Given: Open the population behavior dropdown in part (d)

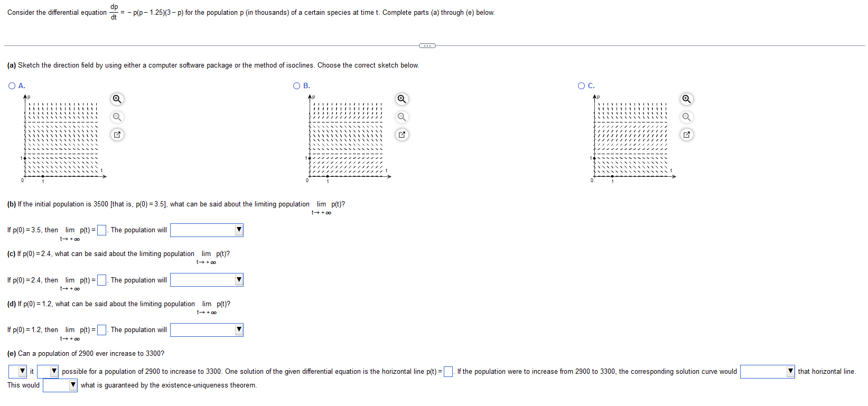Looking at the screenshot, I should pyautogui.click(x=238, y=329).
